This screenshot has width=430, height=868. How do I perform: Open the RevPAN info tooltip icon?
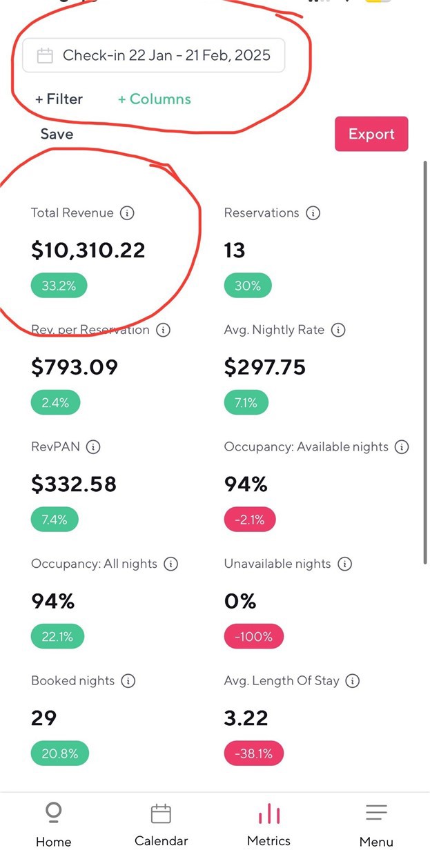pyautogui.click(x=93, y=447)
